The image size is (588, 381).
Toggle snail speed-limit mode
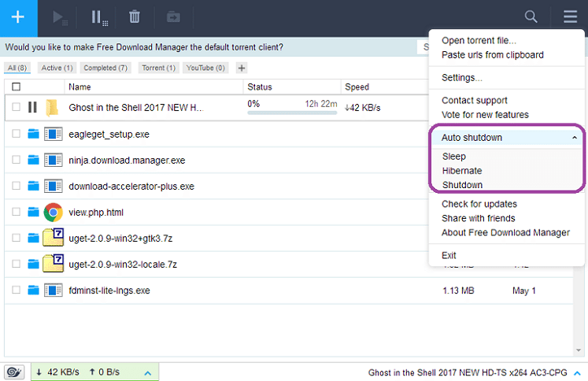(x=14, y=372)
